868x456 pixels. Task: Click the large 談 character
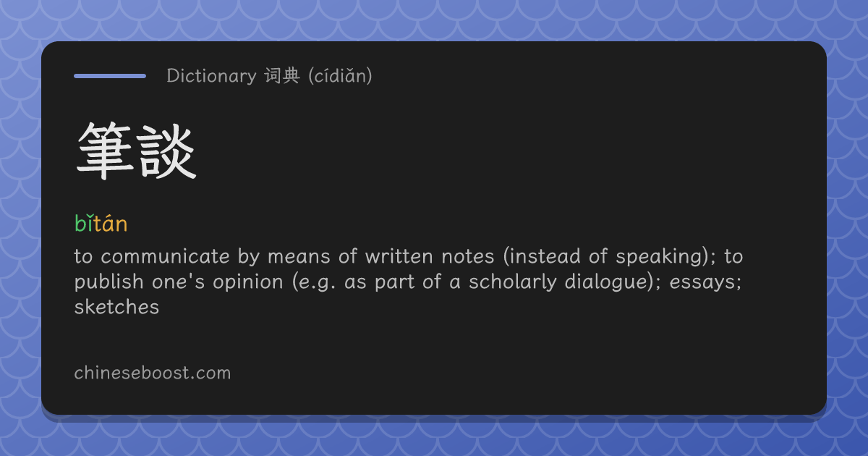click(168, 152)
